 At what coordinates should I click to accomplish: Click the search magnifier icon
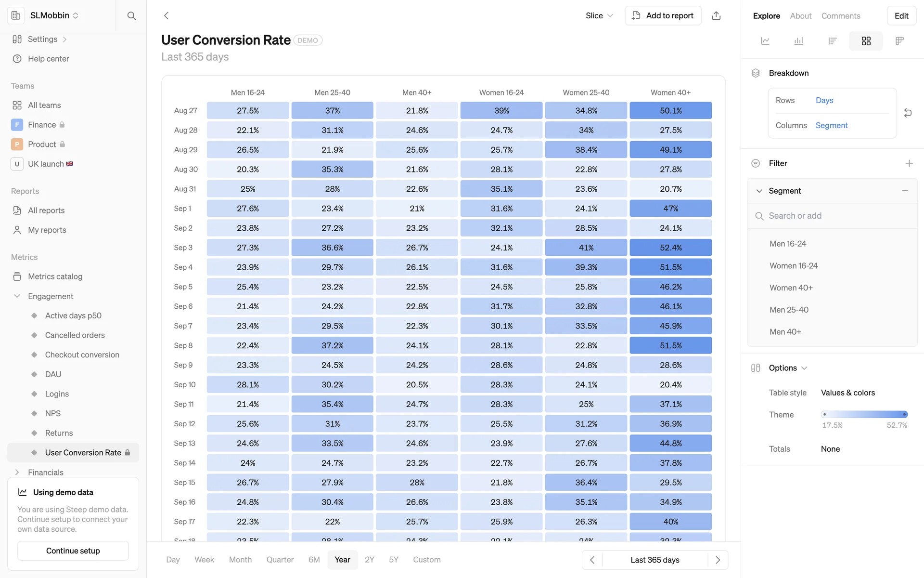(x=131, y=15)
